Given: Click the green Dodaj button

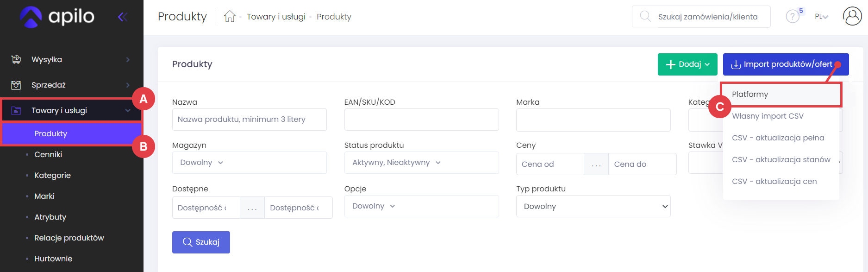Looking at the screenshot, I should [x=687, y=64].
